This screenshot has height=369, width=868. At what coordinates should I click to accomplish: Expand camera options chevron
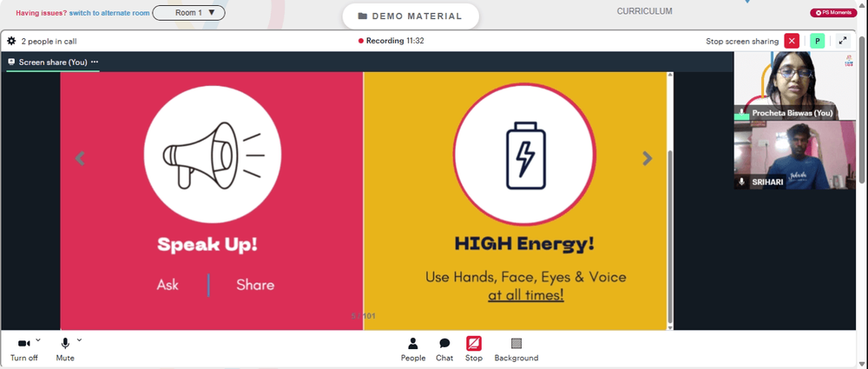[x=38, y=339]
